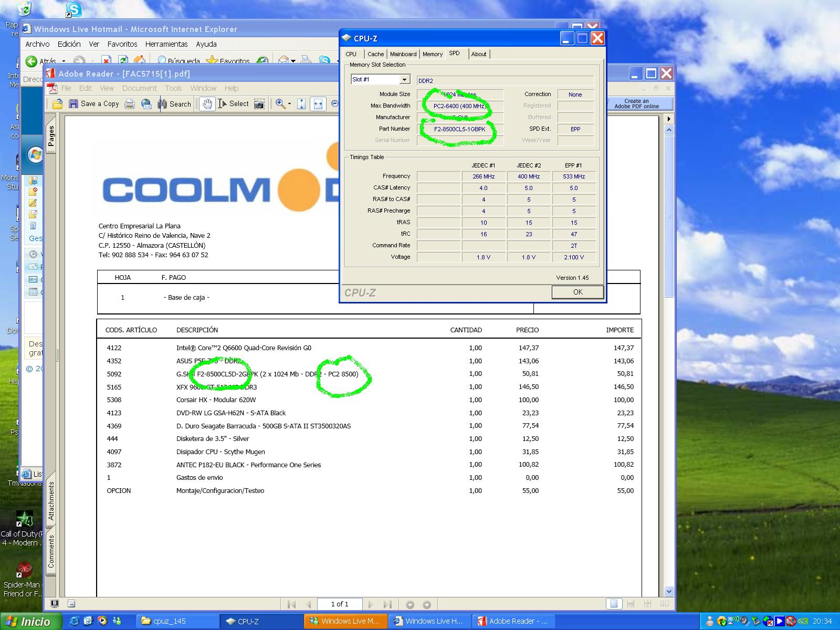This screenshot has width=840, height=630.
Task: Expand the Slot #1 memory slot dropdown
Action: click(404, 80)
